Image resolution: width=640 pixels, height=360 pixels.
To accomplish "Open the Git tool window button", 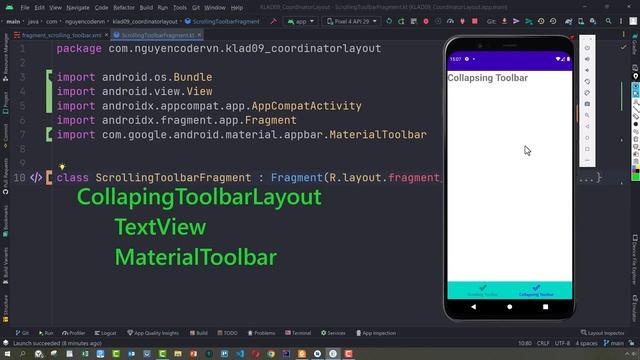I will click(x=22, y=333).
